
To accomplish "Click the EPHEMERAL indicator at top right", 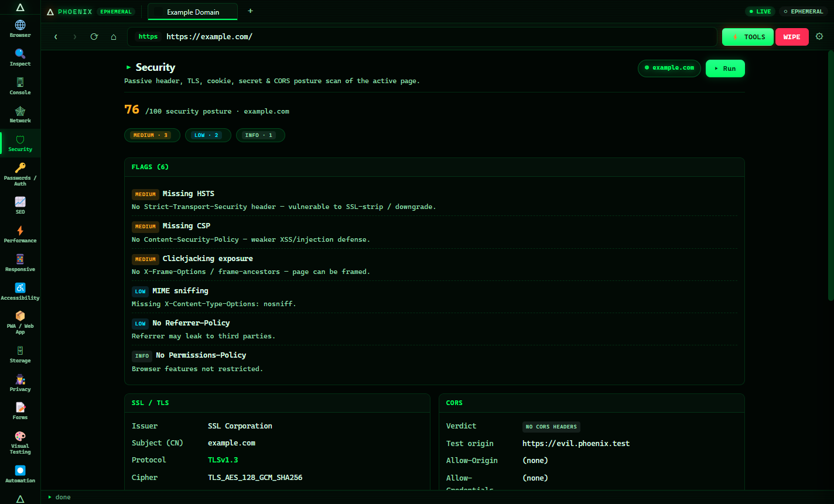I will (x=803, y=11).
